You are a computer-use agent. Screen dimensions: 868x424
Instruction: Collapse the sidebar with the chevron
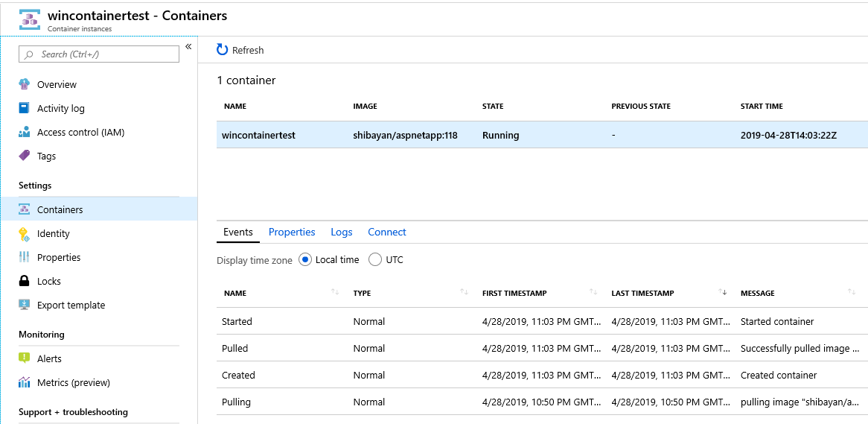click(188, 47)
